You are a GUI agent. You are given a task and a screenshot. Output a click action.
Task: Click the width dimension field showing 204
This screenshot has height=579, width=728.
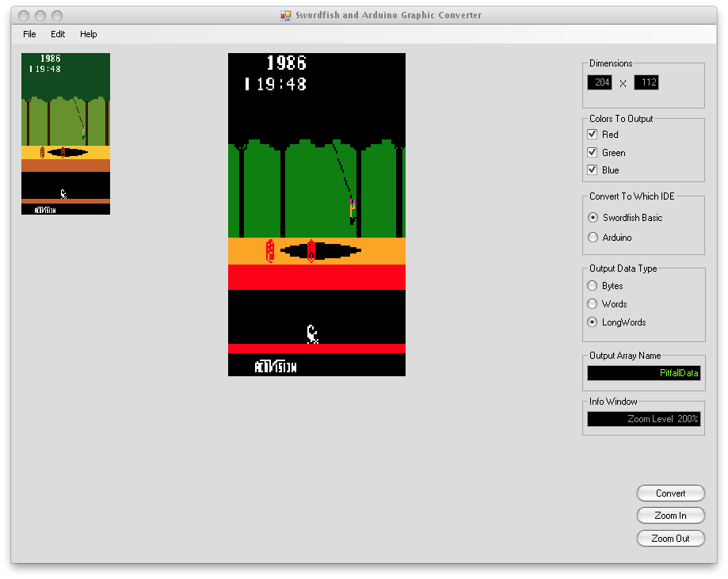click(600, 82)
